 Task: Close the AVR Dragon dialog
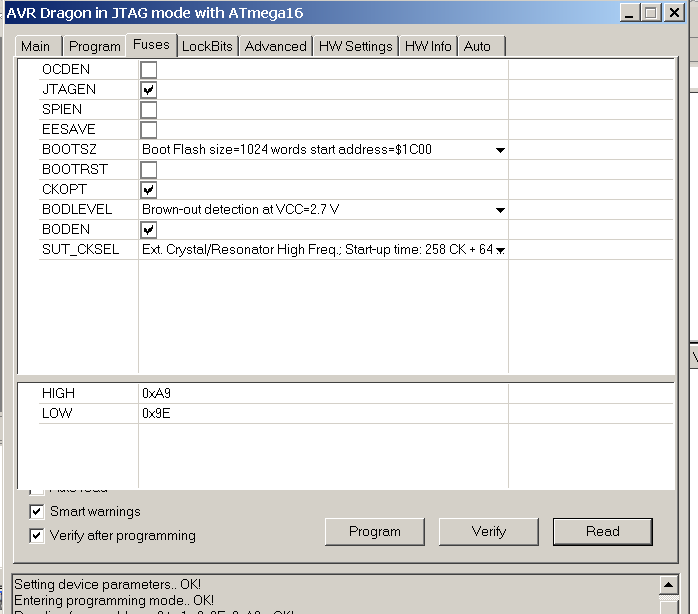pos(674,13)
